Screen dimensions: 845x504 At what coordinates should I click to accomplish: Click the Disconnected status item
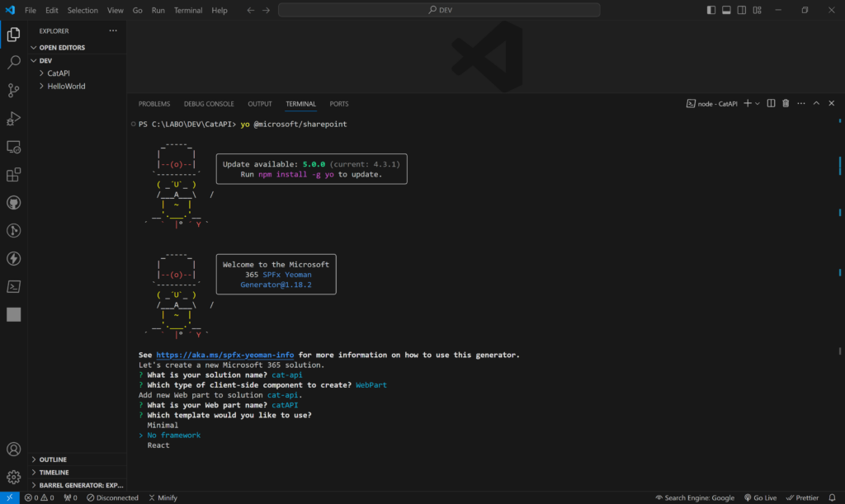[112, 497]
